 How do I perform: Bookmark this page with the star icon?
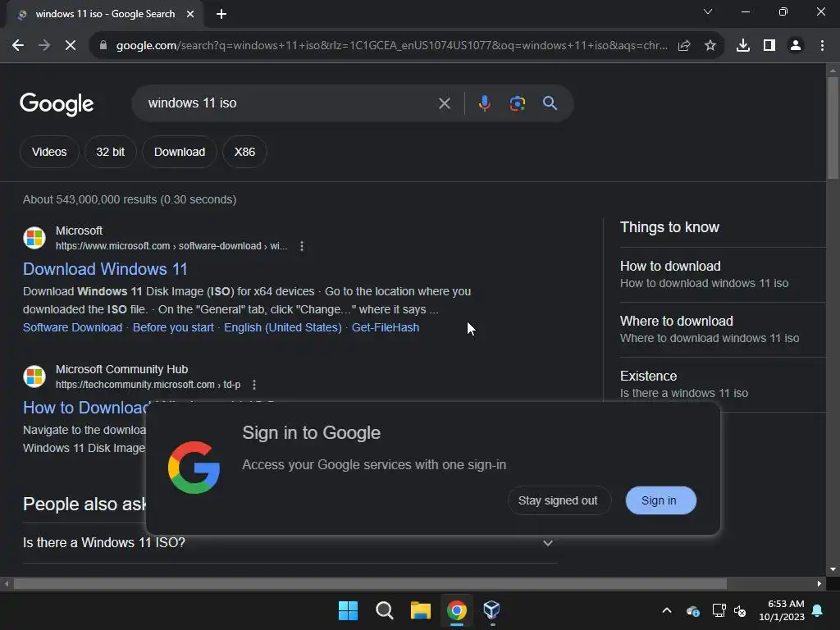coord(710,46)
